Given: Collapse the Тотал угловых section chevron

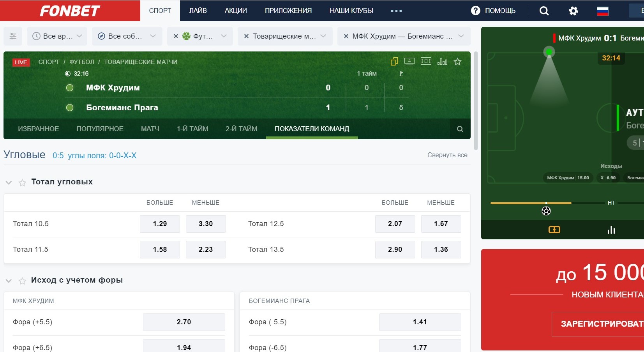Looking at the screenshot, I should point(9,182).
